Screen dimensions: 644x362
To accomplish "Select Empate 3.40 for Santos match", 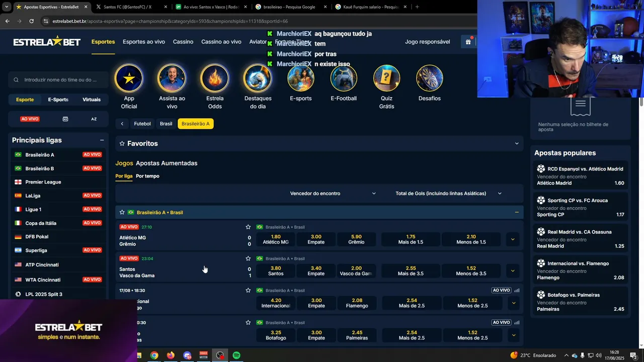I will click(316, 271).
